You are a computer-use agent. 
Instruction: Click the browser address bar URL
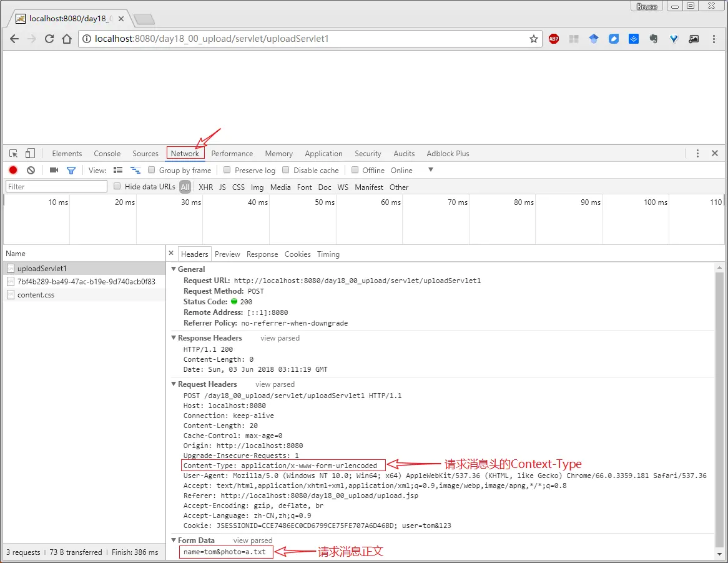[211, 39]
